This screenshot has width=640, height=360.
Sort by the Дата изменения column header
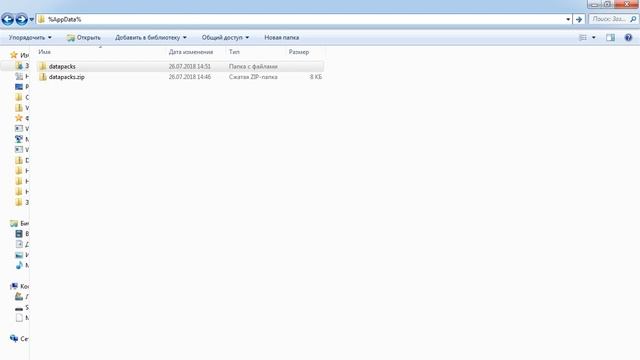coord(196,52)
